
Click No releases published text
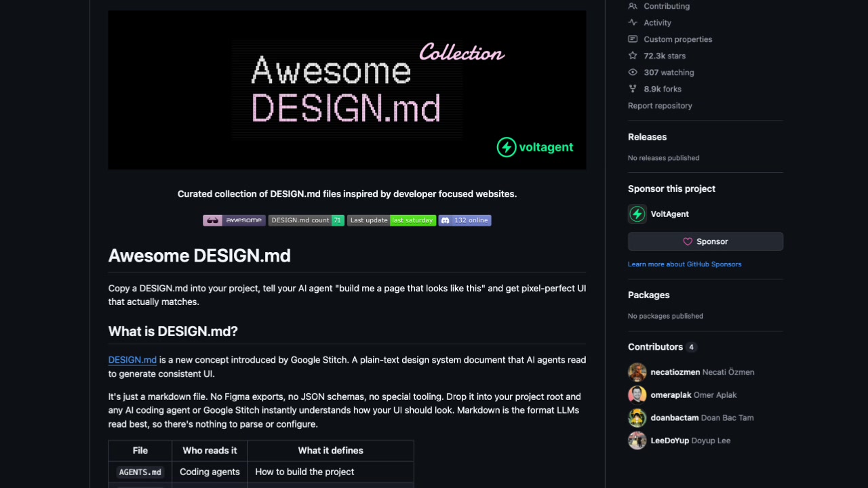pyautogui.click(x=663, y=158)
